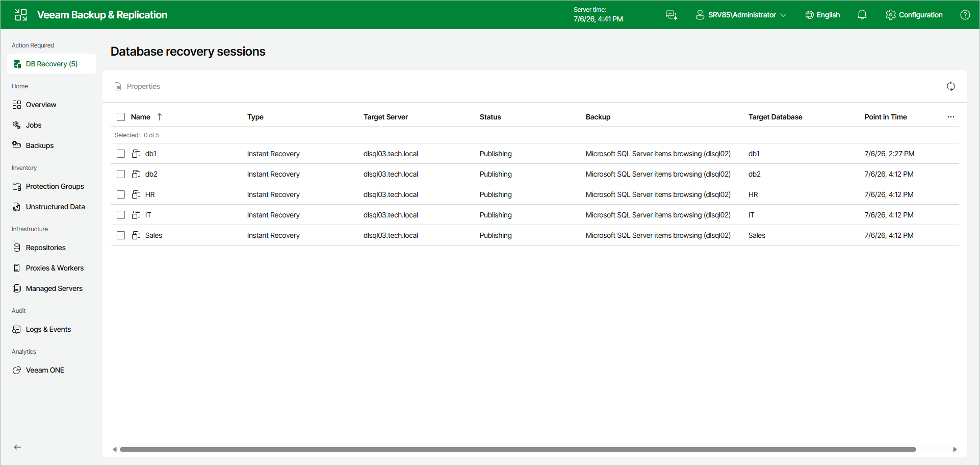The width and height of the screenshot is (980, 466).
Task: Open Configuration gear settings
Action: [x=914, y=15]
